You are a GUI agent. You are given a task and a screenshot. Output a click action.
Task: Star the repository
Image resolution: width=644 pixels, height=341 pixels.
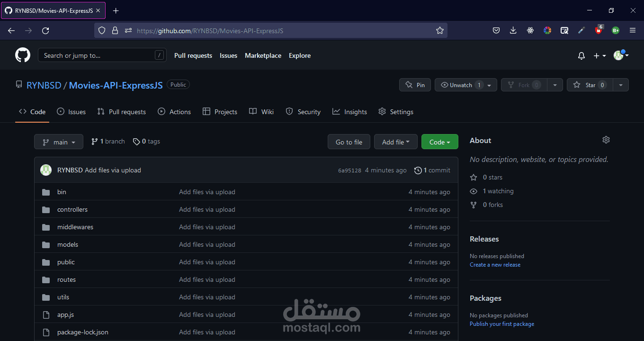(590, 85)
